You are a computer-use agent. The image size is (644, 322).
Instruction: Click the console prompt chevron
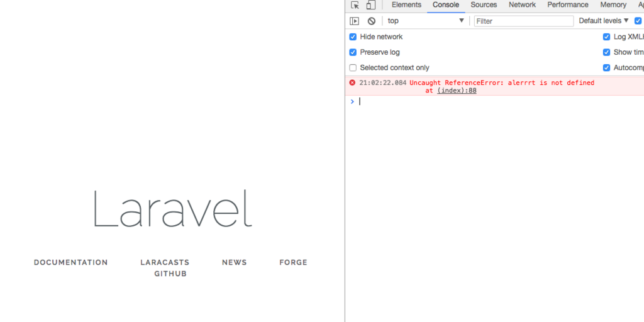pyautogui.click(x=352, y=101)
